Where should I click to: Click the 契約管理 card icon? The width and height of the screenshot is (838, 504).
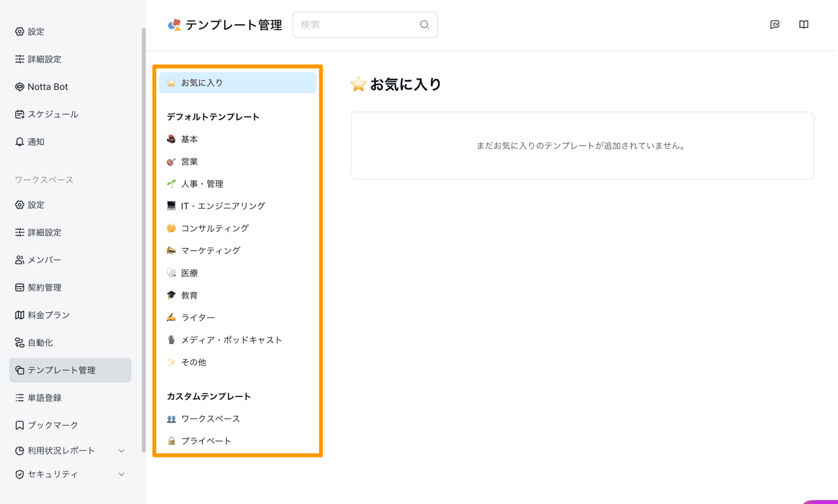(20, 288)
